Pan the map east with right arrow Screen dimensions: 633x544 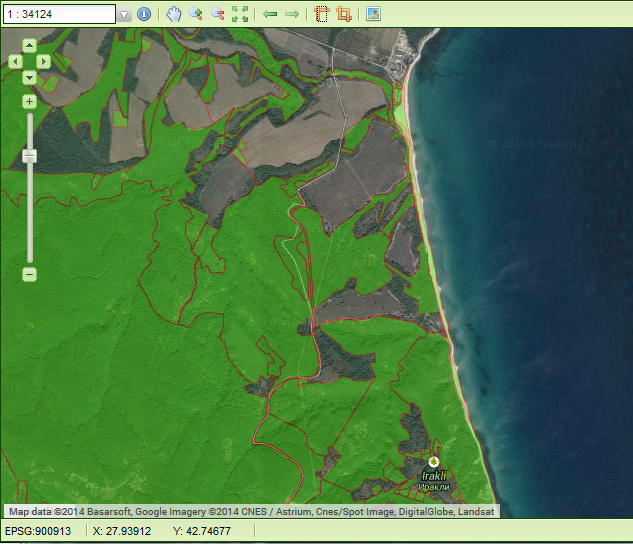point(43,61)
